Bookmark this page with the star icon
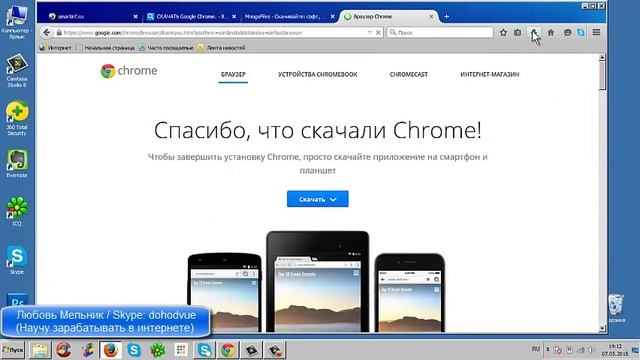Viewport: 640px width, 360px height. [503, 32]
